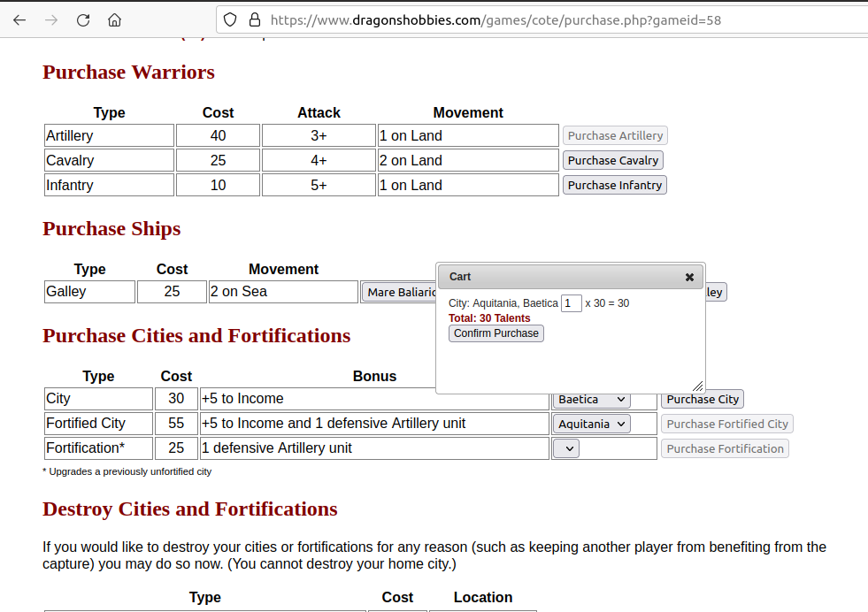
Task: Reload the page with refresh icon
Action: 83,20
